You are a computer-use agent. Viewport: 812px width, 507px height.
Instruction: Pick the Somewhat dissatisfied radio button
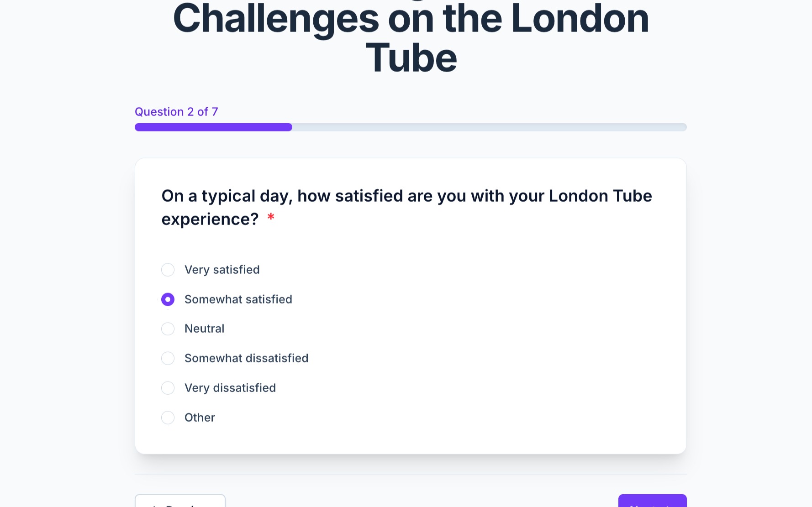click(168, 358)
